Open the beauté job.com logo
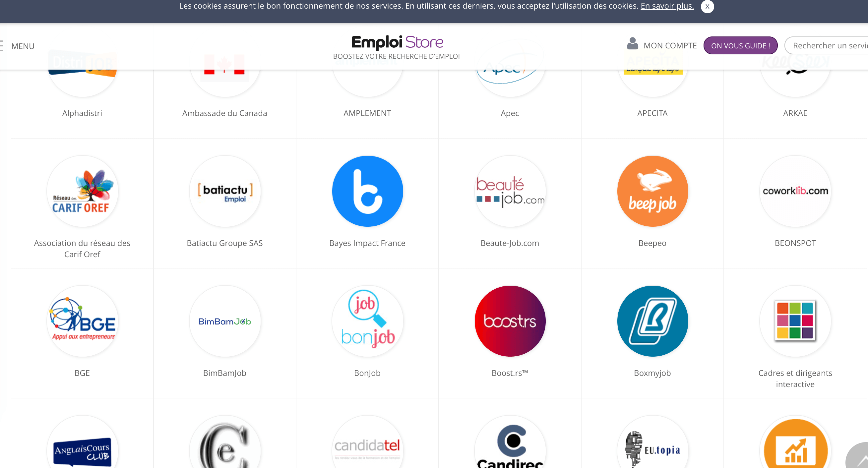This screenshot has height=468, width=868. tap(510, 191)
